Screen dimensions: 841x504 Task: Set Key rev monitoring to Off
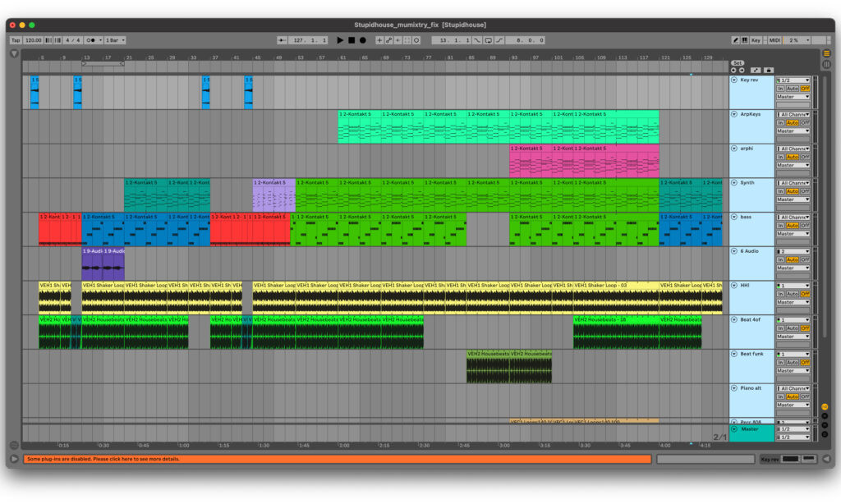pyautogui.click(x=805, y=89)
